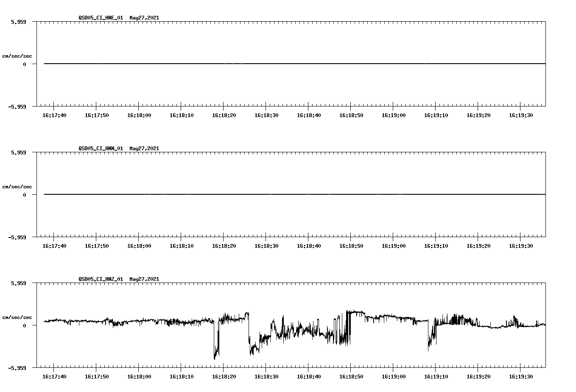Screen dimensions: 576x392
Task: Click the 16:18:00 tick label on the middle plot
Action: point(139,245)
